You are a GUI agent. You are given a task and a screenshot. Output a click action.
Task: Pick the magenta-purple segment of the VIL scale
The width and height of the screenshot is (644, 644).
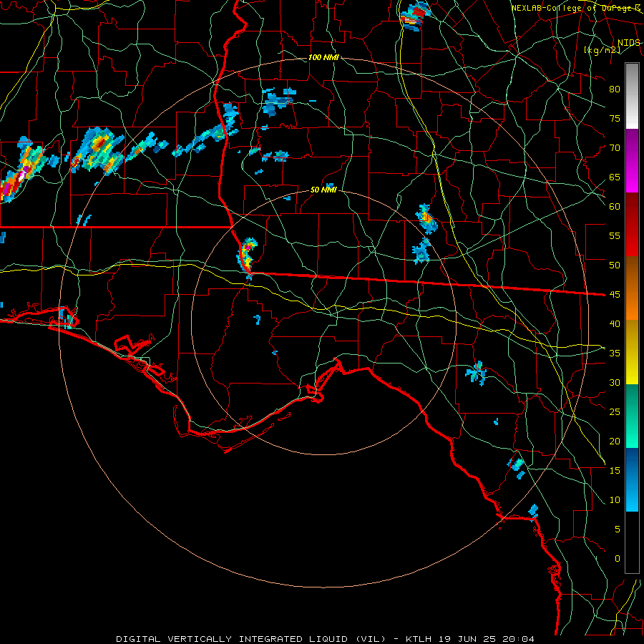[632, 160]
